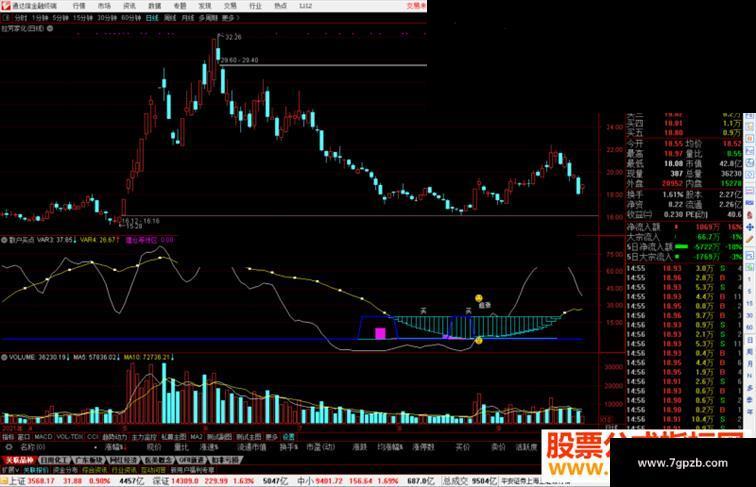756x487 pixels.
Task: Click the red 交易 button at top right
Action: coord(417,6)
